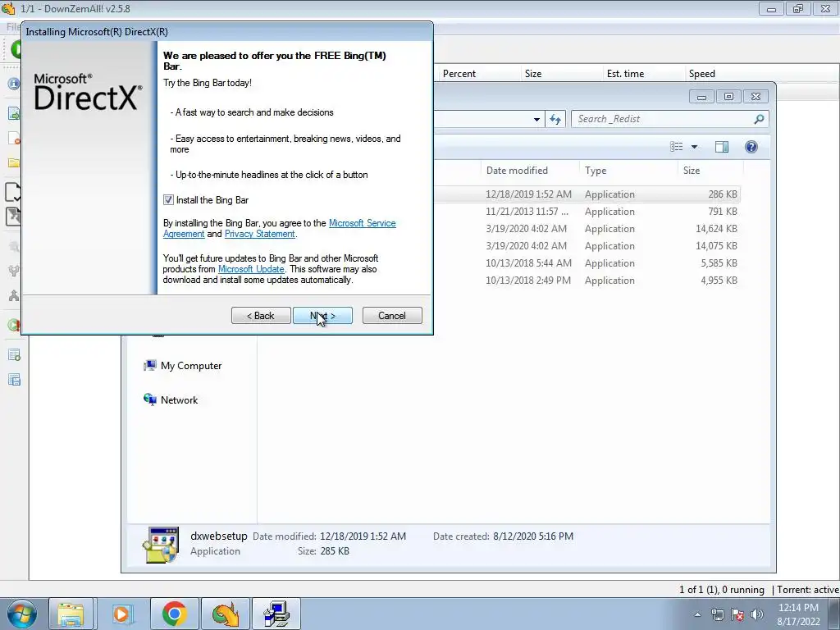Image resolution: width=840 pixels, height=630 pixels.
Task: Switch to the DirectX installer taskbar icon
Action: pos(277,614)
